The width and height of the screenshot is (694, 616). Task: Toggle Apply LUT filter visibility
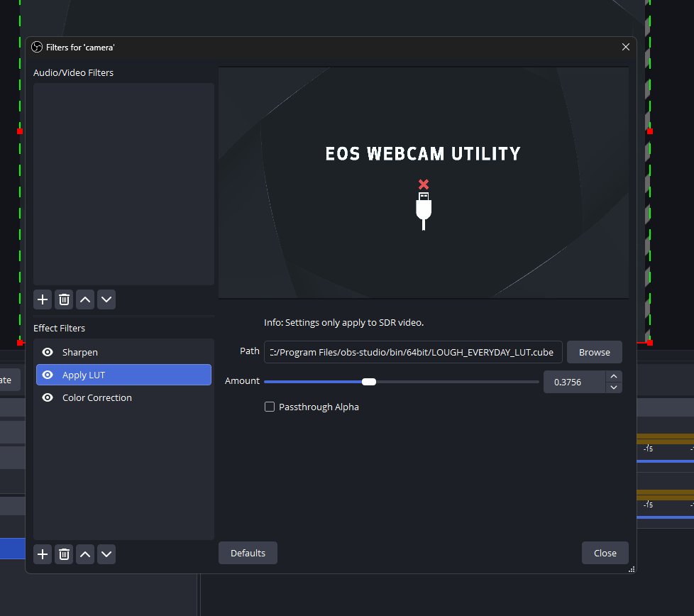click(48, 375)
